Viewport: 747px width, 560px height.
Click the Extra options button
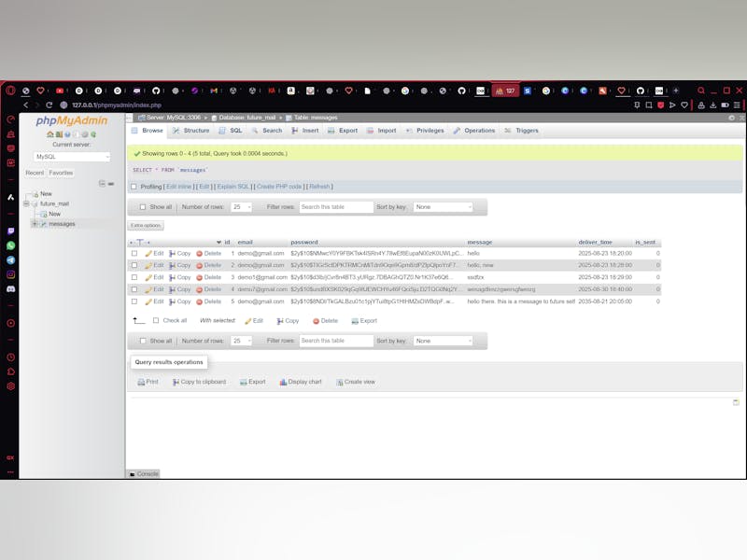click(146, 226)
